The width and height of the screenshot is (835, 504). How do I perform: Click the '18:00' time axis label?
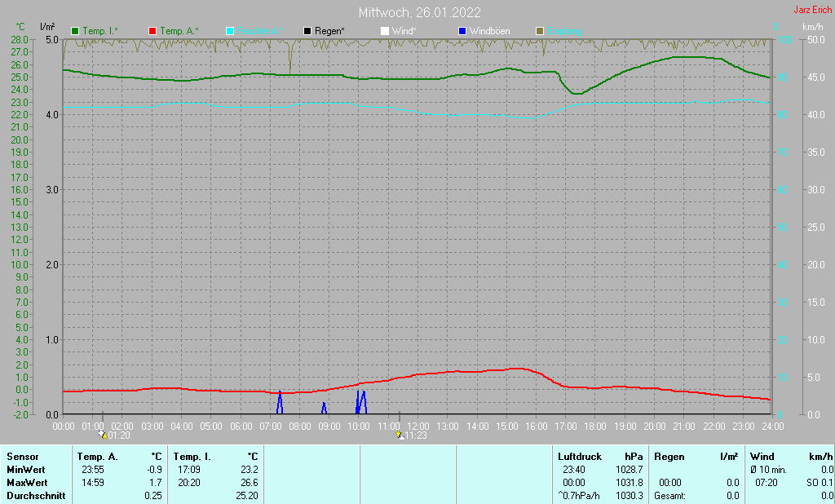pos(594,427)
